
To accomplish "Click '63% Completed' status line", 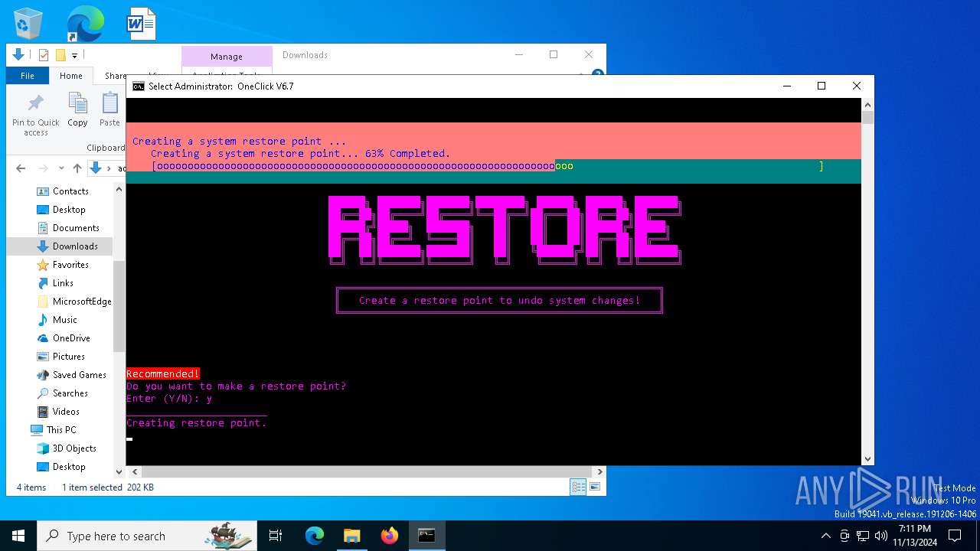I will [x=300, y=154].
